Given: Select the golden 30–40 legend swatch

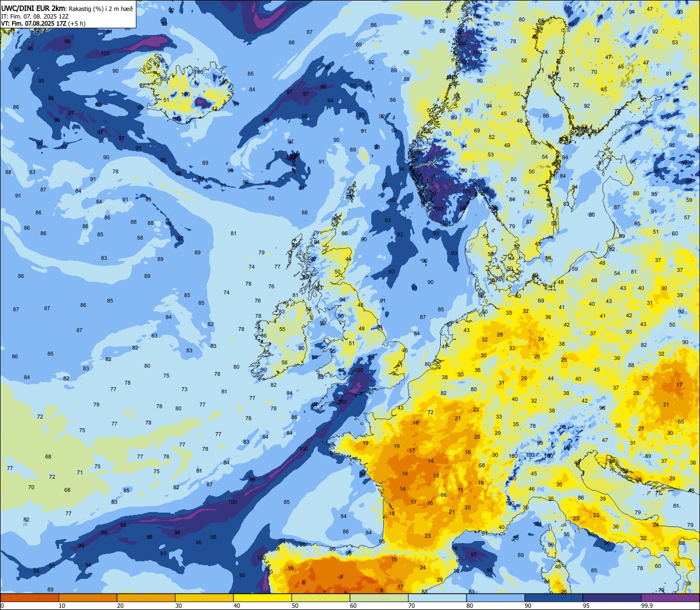Looking at the screenshot, I should (204, 597).
